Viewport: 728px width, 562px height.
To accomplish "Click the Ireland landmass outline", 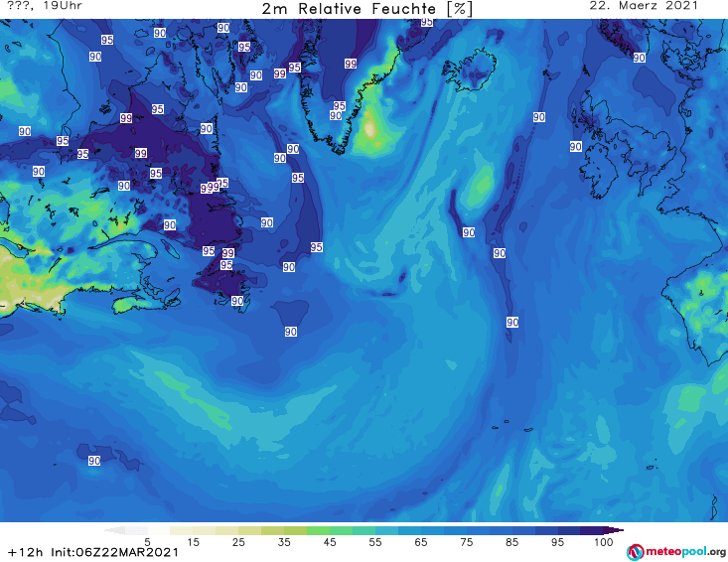I will (x=600, y=171).
